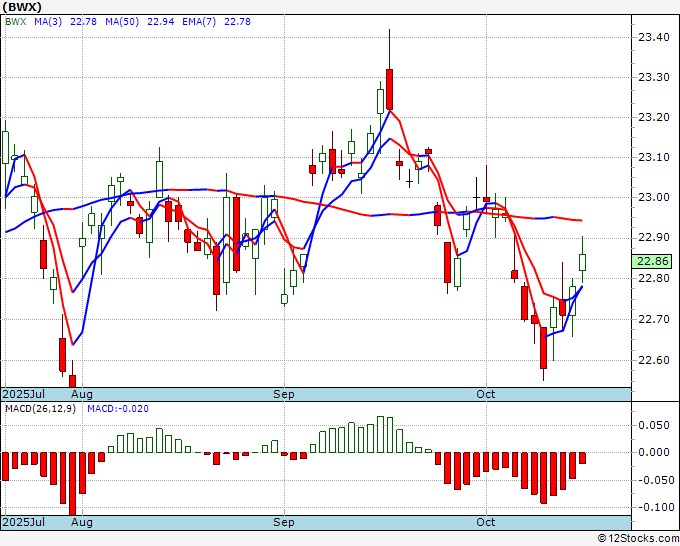This screenshot has width=680, height=546.
Task: Click the 2025Jul label on MACD timeline
Action: 23,522
